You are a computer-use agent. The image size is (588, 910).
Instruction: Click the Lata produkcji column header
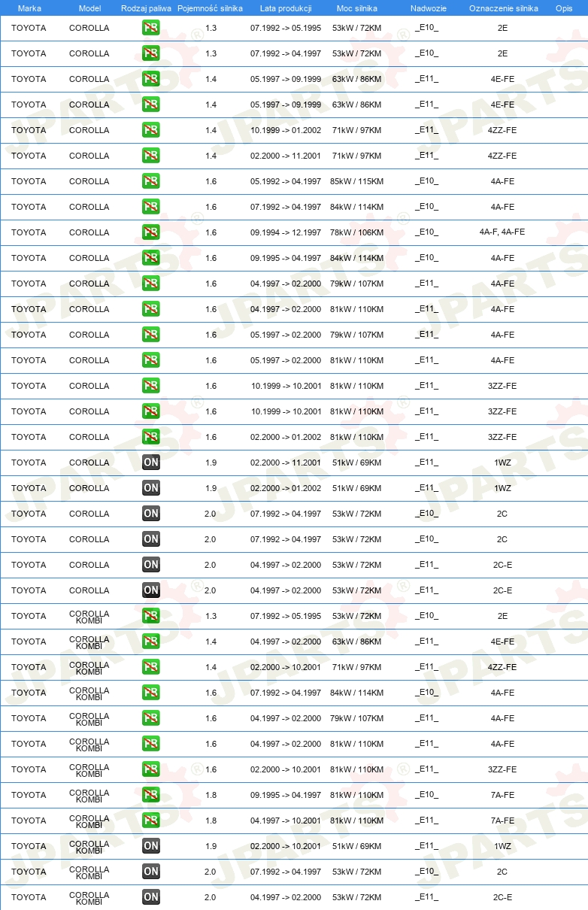click(x=286, y=8)
